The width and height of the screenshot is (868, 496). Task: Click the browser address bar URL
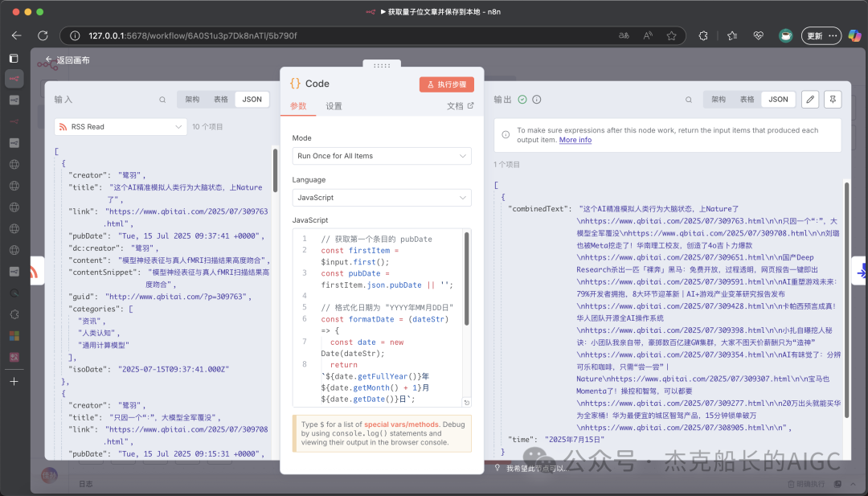pyautogui.click(x=193, y=35)
